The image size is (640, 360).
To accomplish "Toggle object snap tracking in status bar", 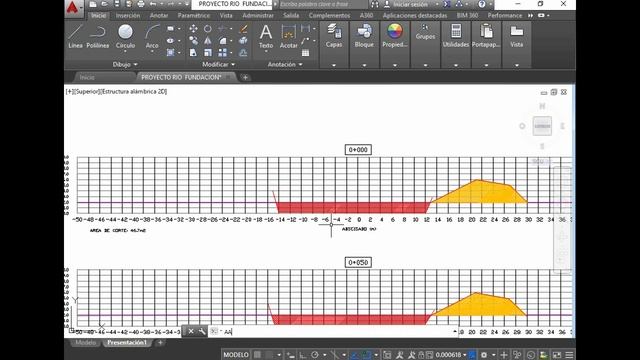I will tap(354, 355).
